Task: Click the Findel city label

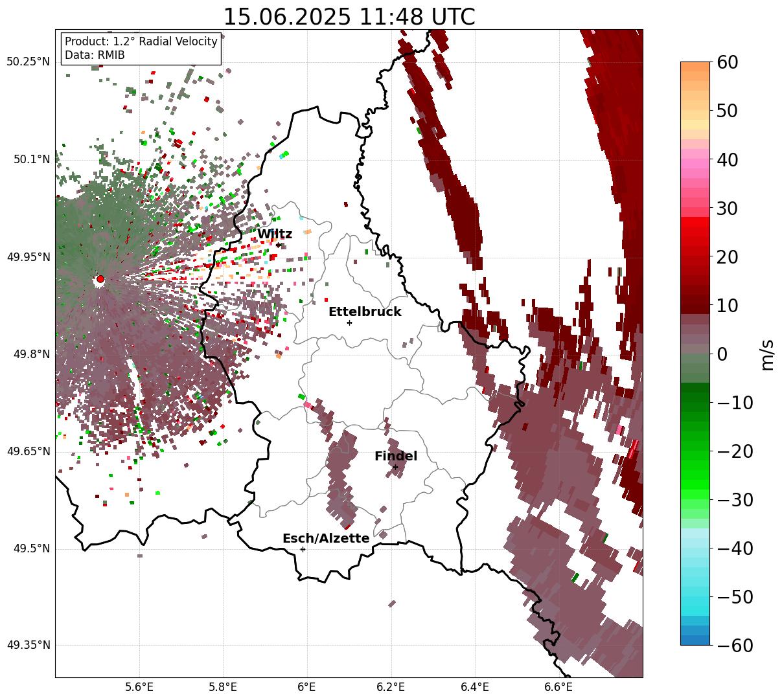Action: (x=396, y=457)
